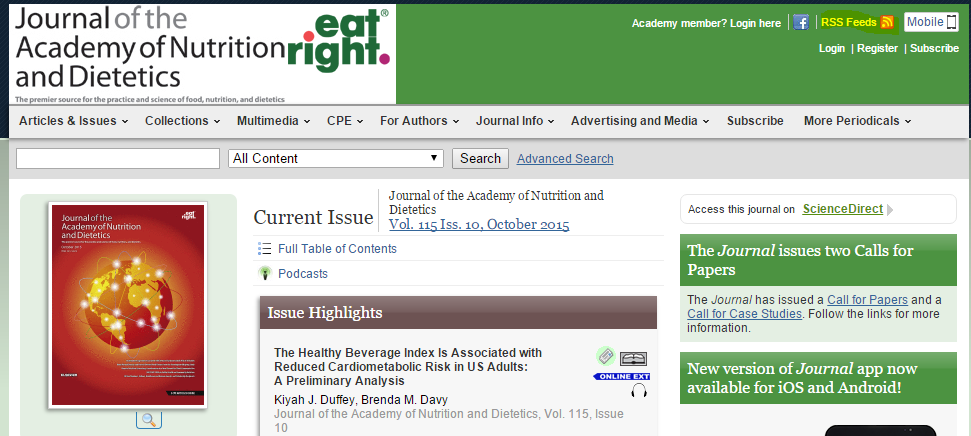The height and width of the screenshot is (436, 971).
Task: Open the All Content search scope dropdown
Action: pos(336,159)
